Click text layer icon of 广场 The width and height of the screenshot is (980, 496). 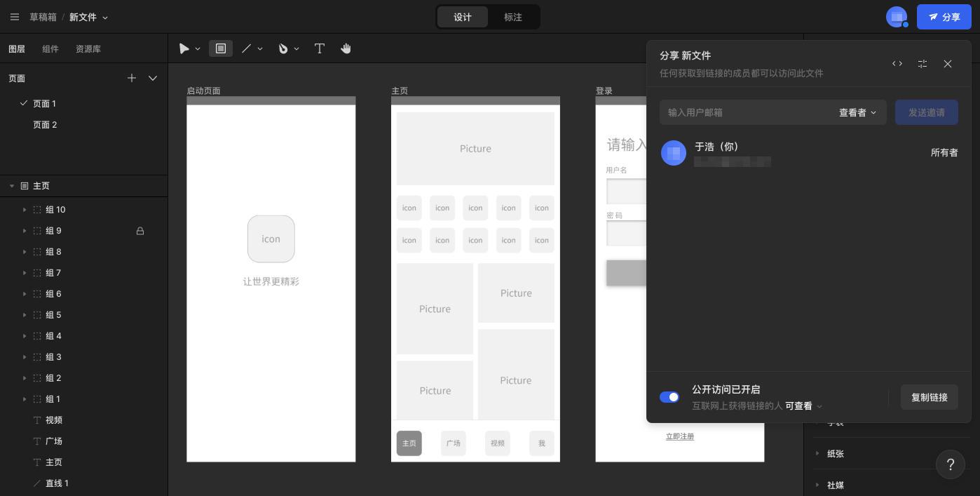point(37,441)
